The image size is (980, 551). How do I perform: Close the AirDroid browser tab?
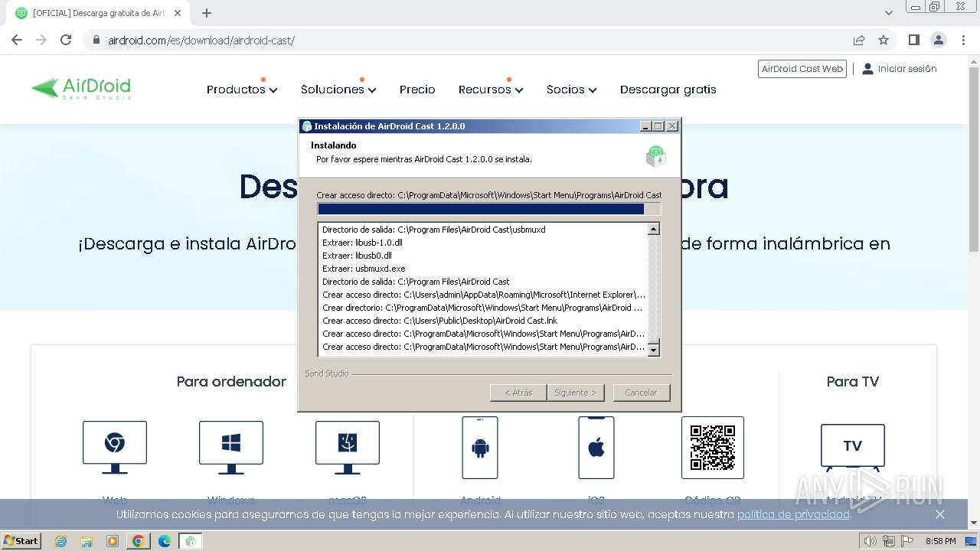(x=178, y=13)
